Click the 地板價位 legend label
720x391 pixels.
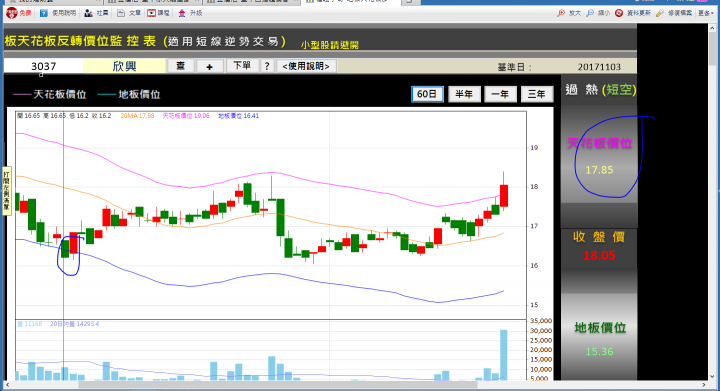(139, 95)
